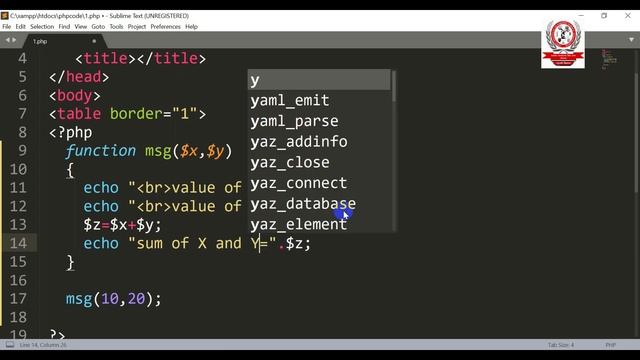This screenshot has width=640, height=360.
Task: Select 'y' autocomplete suggestion
Action: pyautogui.click(x=319, y=80)
